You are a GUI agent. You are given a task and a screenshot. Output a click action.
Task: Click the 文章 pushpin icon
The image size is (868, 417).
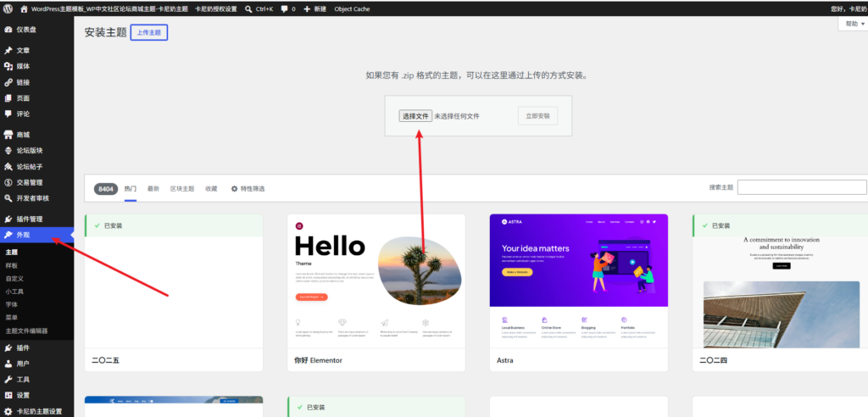click(x=8, y=50)
